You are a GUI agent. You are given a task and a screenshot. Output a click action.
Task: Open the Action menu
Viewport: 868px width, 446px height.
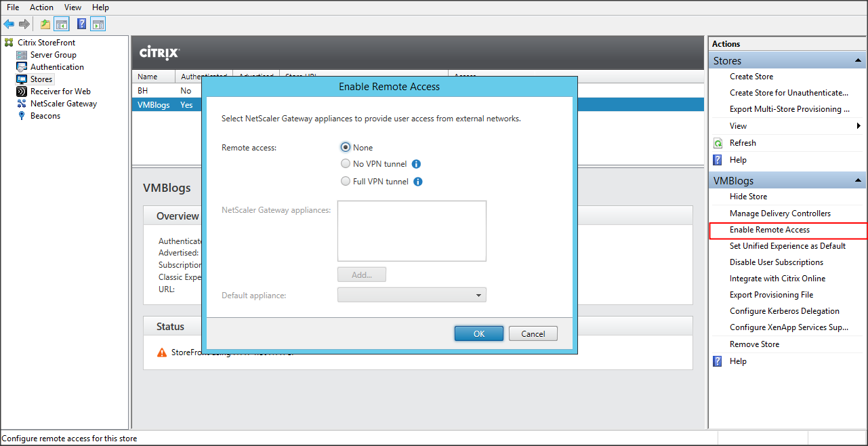pos(41,7)
